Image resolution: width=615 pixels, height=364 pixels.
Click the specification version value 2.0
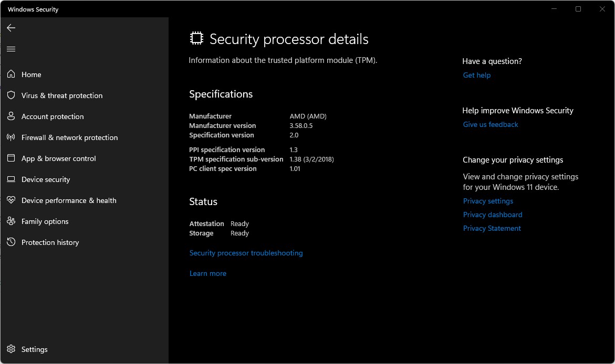294,135
